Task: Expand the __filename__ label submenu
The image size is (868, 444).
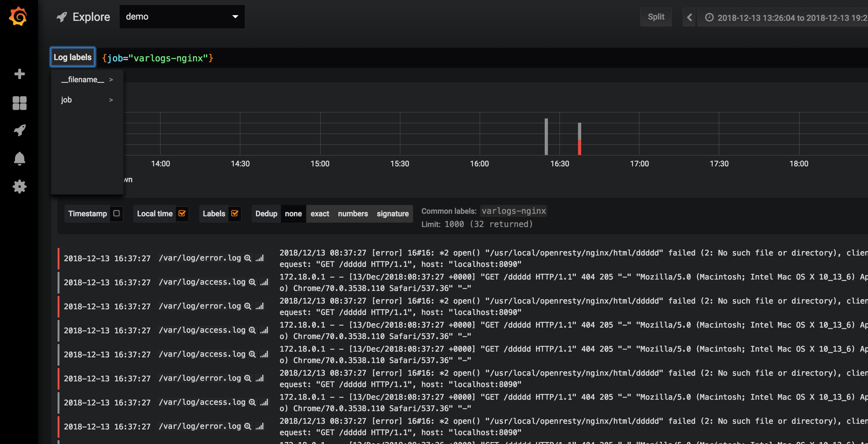Action: 87,79
